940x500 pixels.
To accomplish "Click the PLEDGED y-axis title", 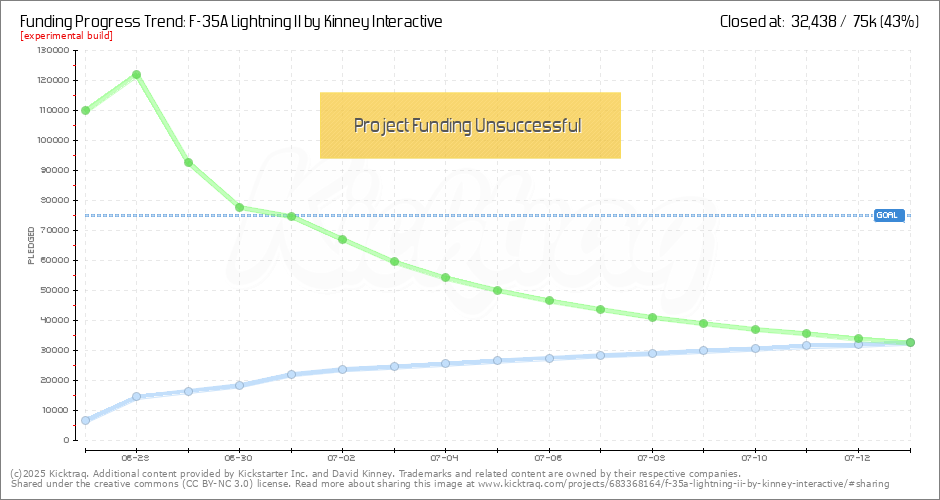I will (x=31, y=245).
